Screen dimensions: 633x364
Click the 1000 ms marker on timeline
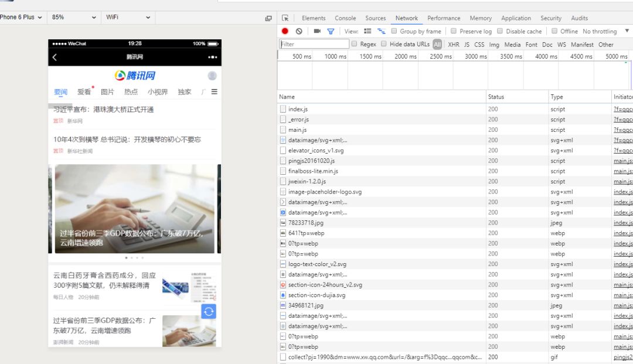[x=335, y=56]
